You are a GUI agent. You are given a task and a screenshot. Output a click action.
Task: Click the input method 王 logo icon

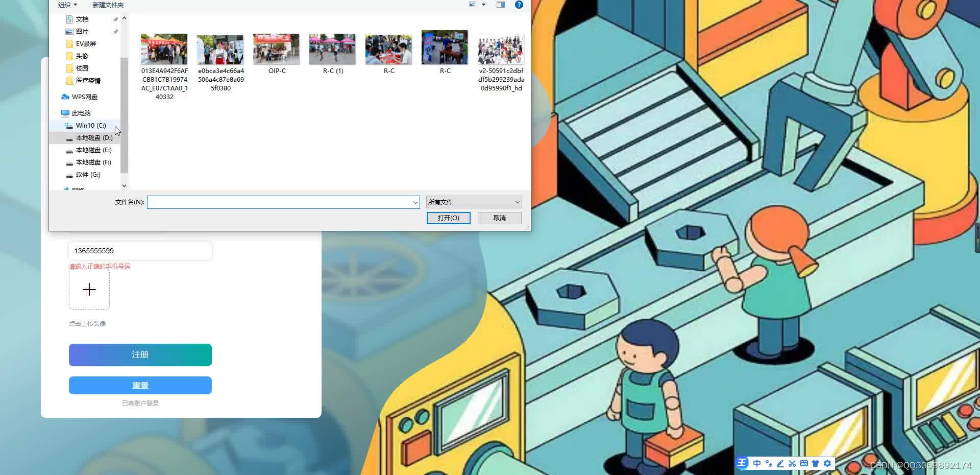coord(742,463)
